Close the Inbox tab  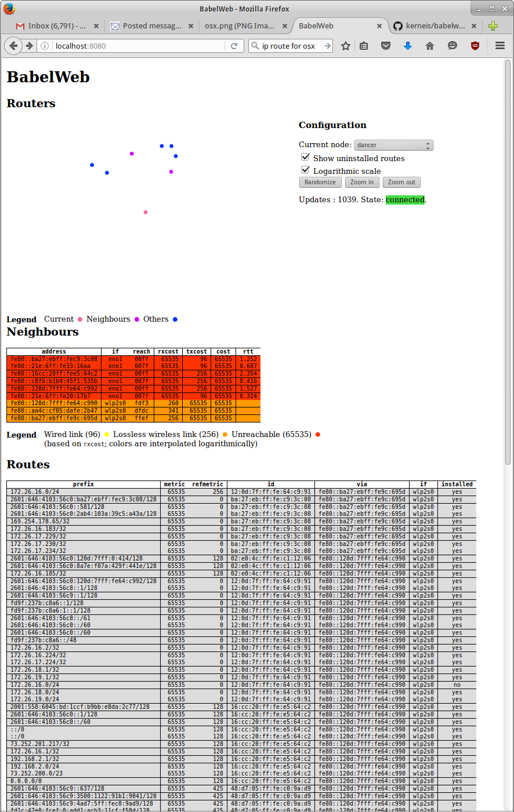coord(96,26)
